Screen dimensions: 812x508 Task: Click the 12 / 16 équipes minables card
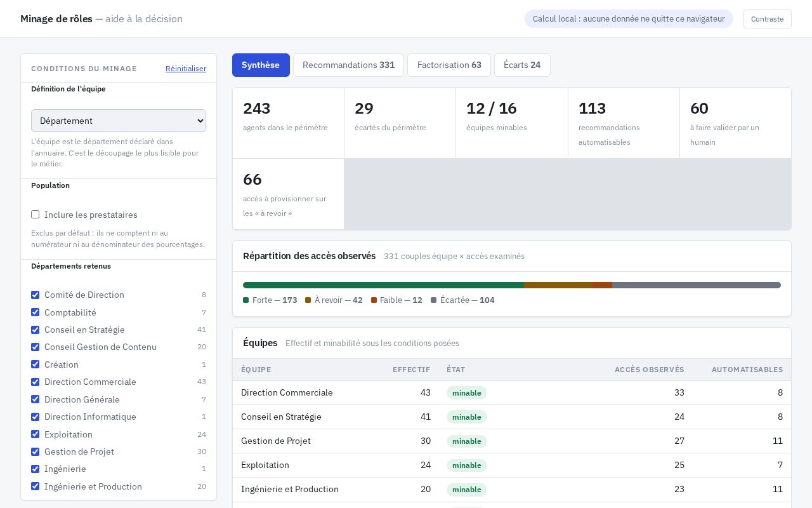512,123
